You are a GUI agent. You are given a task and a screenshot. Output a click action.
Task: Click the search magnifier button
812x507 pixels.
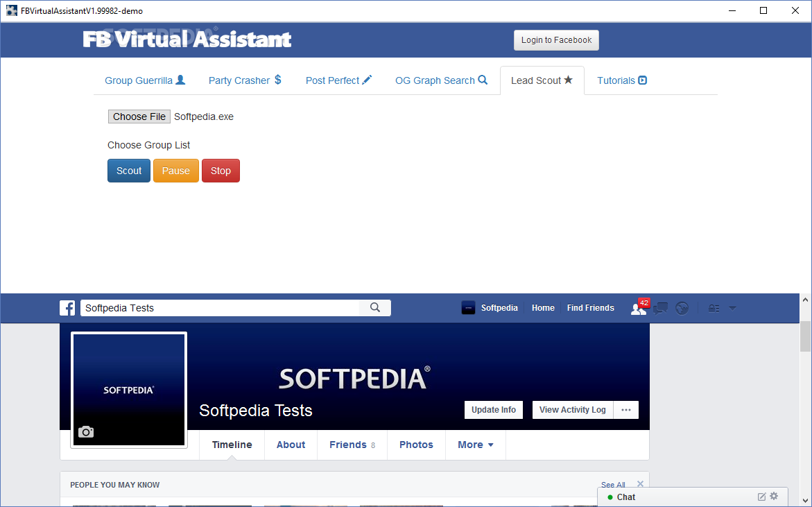click(x=375, y=308)
